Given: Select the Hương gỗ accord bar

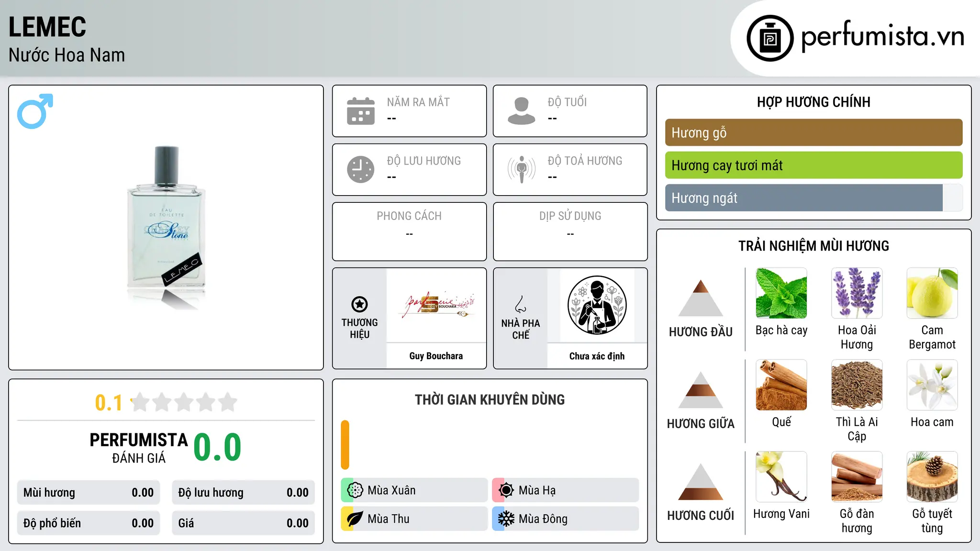Looking at the screenshot, I should tap(813, 132).
